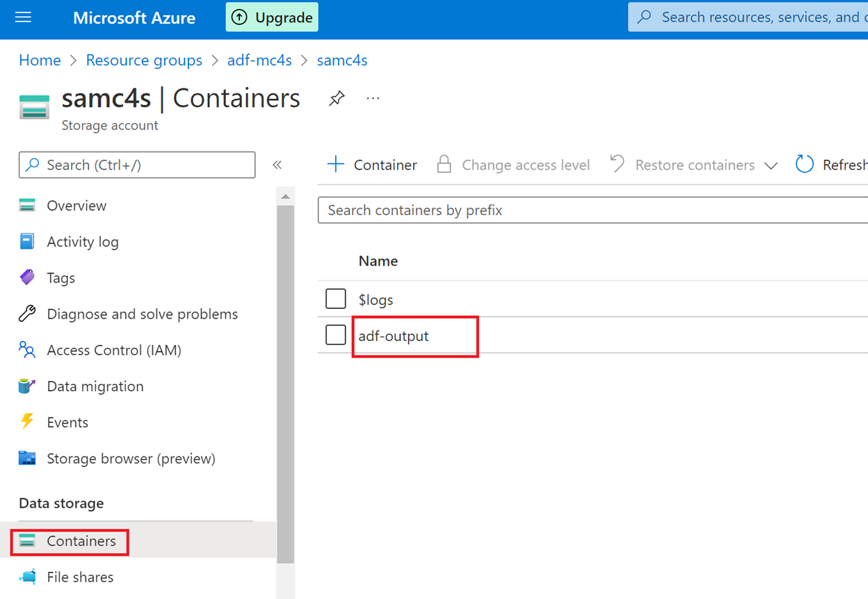Viewport: 868px width, 599px height.
Task: Click the circular Refresh icon
Action: [805, 164]
